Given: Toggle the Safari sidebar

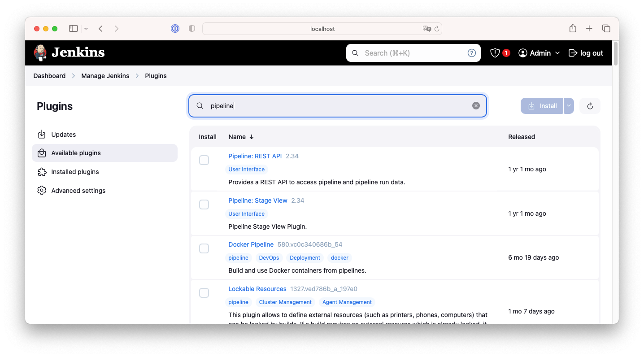Looking at the screenshot, I should [x=73, y=29].
